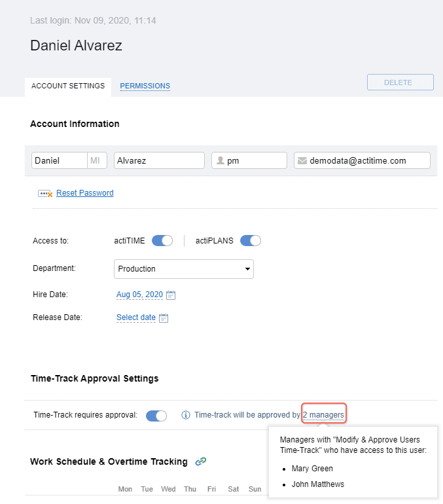Click the info icon beside time-track approval
The image size is (443, 504).
point(186,415)
